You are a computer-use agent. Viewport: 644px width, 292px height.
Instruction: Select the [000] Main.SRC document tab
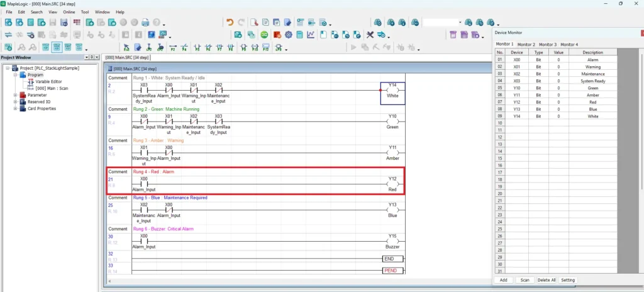[127, 57]
